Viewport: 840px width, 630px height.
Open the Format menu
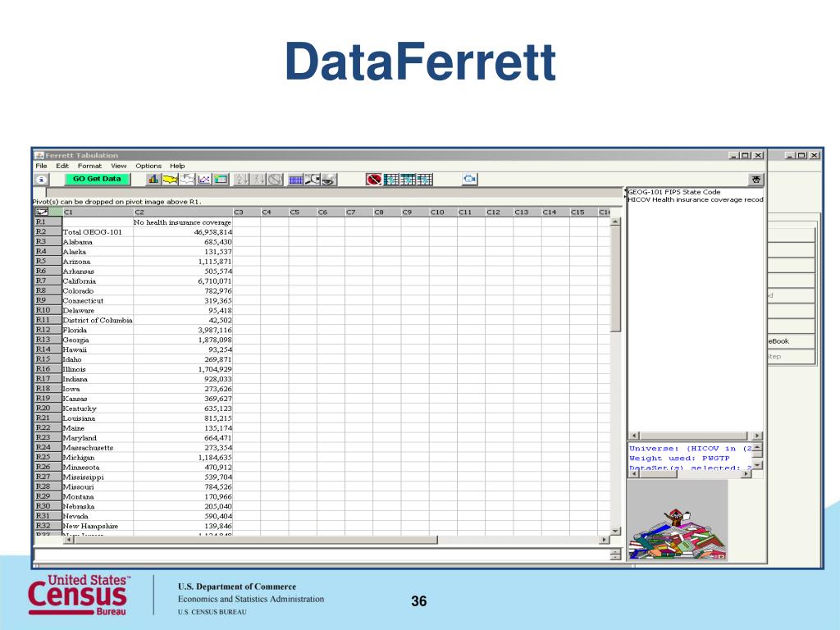pos(89,166)
